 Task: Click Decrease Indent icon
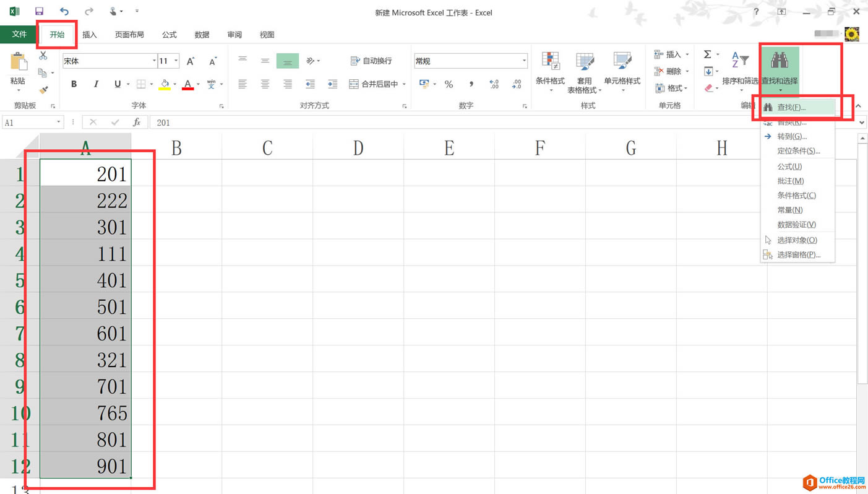pyautogui.click(x=310, y=84)
